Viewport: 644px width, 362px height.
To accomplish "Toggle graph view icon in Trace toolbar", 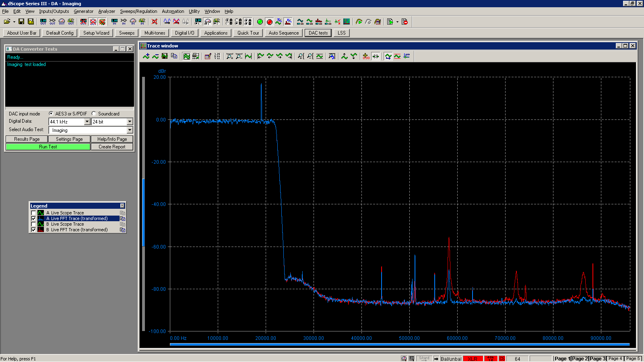I will tap(187, 56).
